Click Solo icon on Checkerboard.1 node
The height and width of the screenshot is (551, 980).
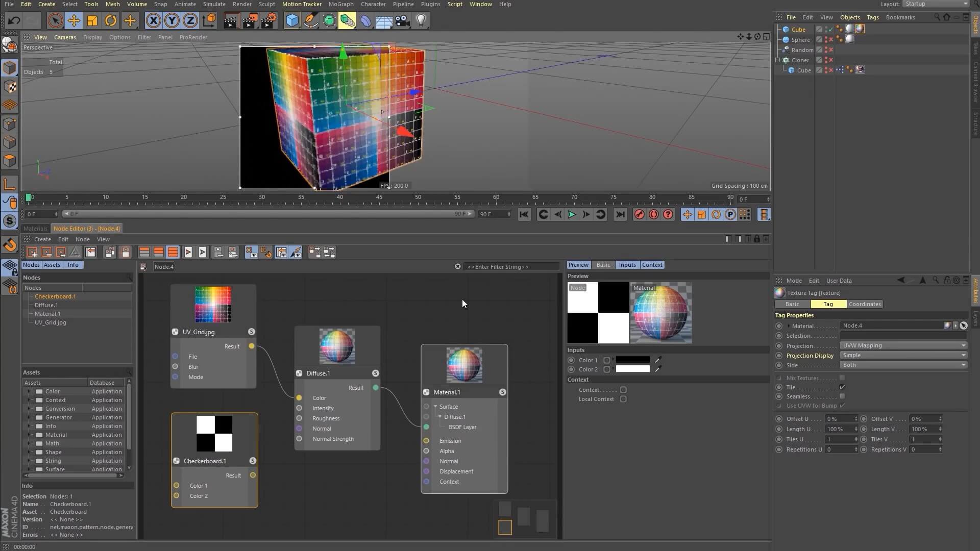(x=253, y=461)
